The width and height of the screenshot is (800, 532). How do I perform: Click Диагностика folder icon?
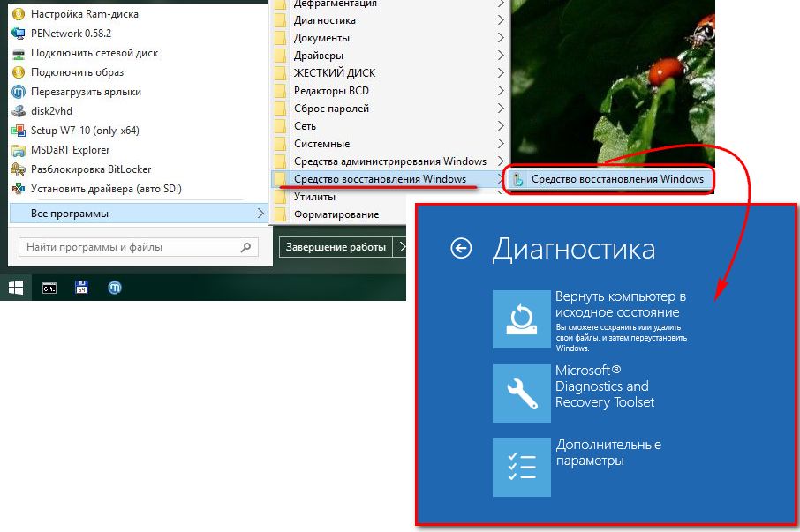pyautogui.click(x=281, y=20)
